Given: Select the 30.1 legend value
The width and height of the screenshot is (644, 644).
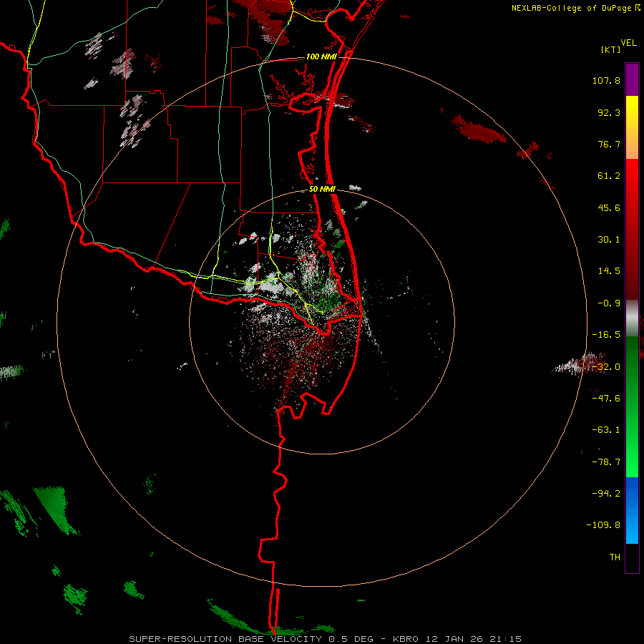Looking at the screenshot, I should pyautogui.click(x=609, y=240).
